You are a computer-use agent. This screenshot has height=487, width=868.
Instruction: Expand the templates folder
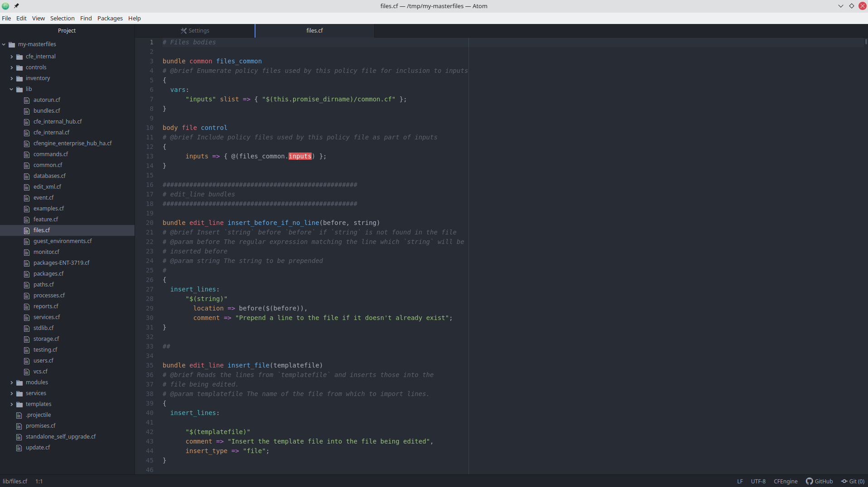[11, 404]
